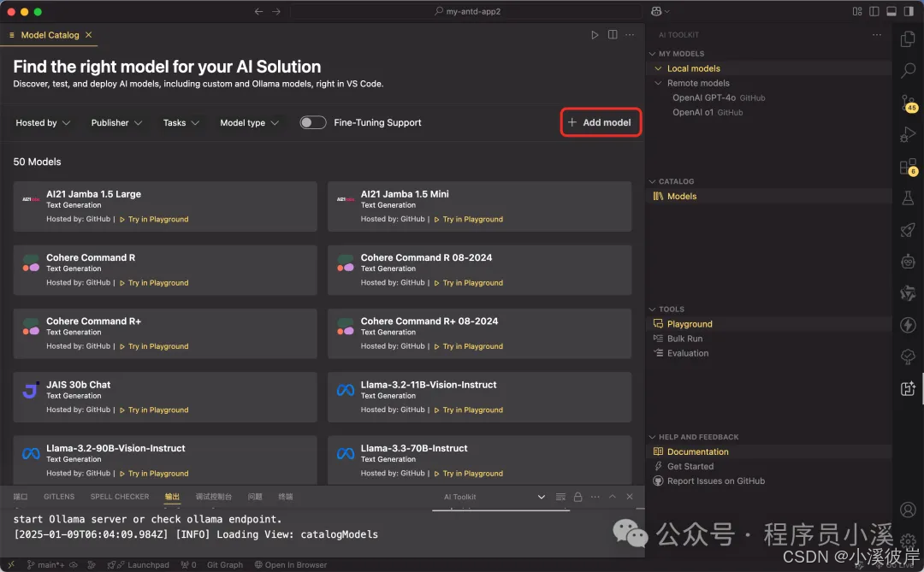Open the Hosted by filter dropdown
Viewport: 924px width, 572px height.
pos(42,122)
